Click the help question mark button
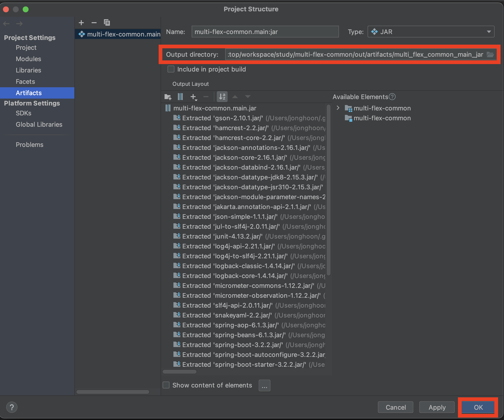The image size is (504, 420). click(x=12, y=407)
